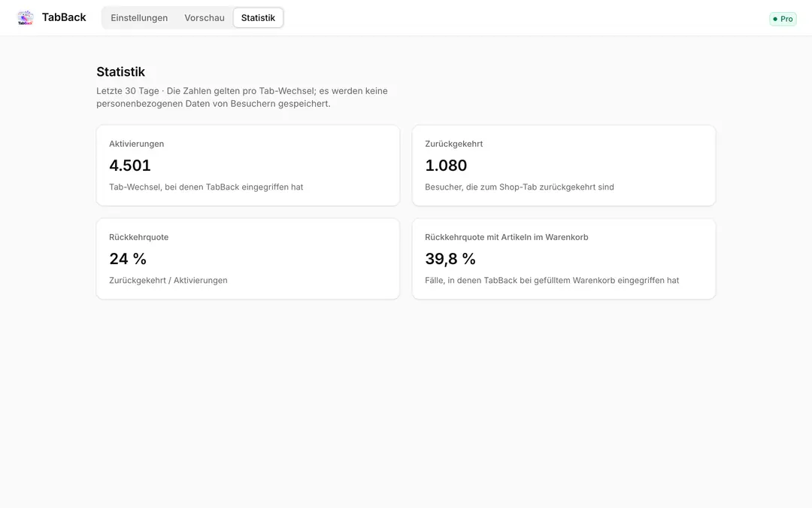Screen dimensions: 812x508
Task: Select the Statistik tab
Action: click(258, 17)
